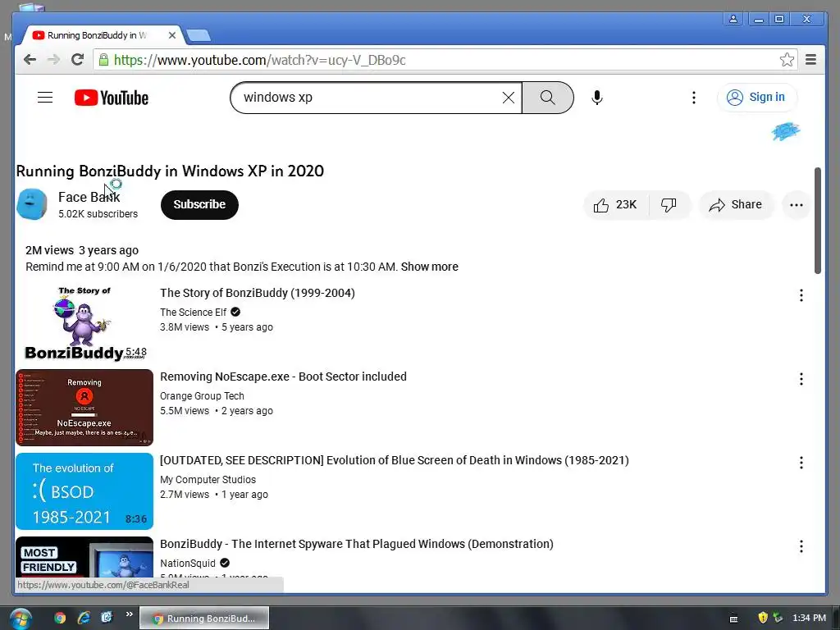The image size is (840, 630).
Task: Open menu for Removing NoEscape.exe video
Action: (801, 379)
